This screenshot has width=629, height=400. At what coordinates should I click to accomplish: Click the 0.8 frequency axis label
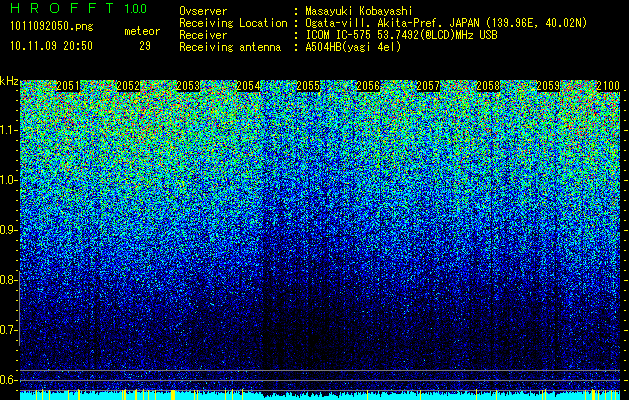pos(8,280)
